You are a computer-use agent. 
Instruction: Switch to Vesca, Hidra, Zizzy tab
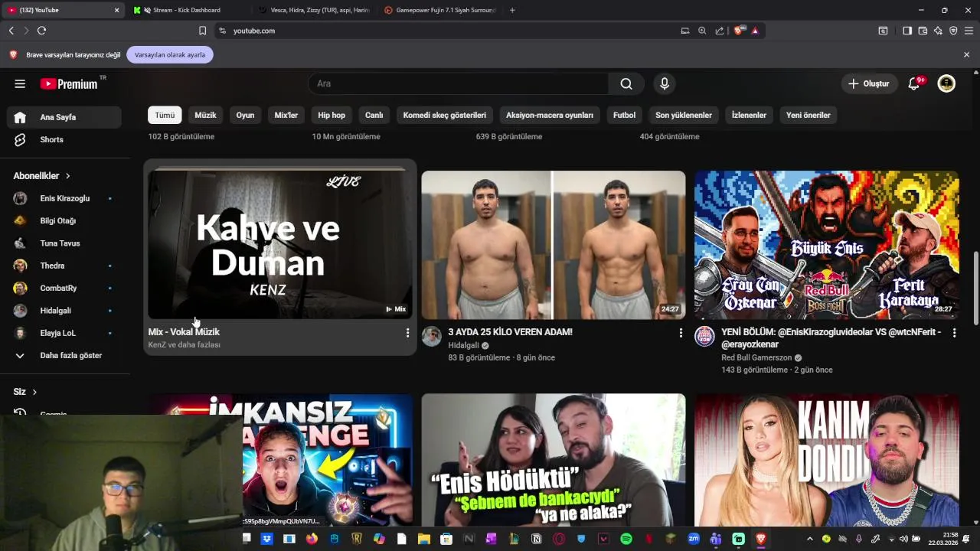point(315,10)
